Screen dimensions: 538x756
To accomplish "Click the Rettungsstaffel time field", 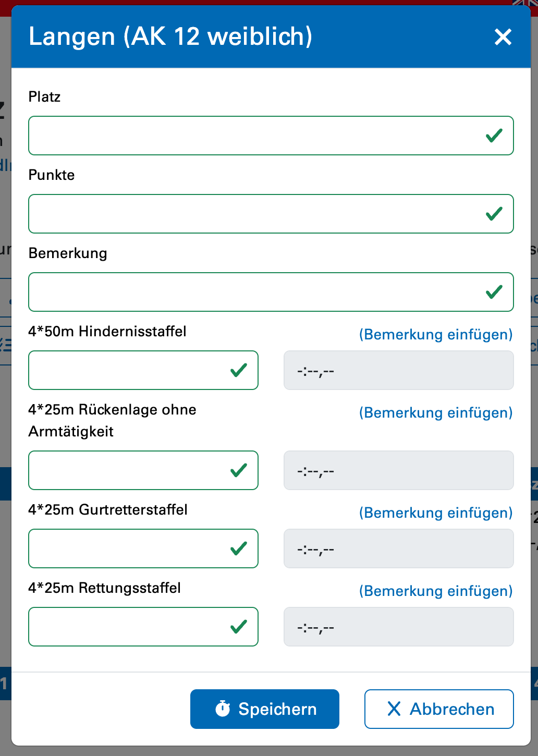I will [398, 627].
